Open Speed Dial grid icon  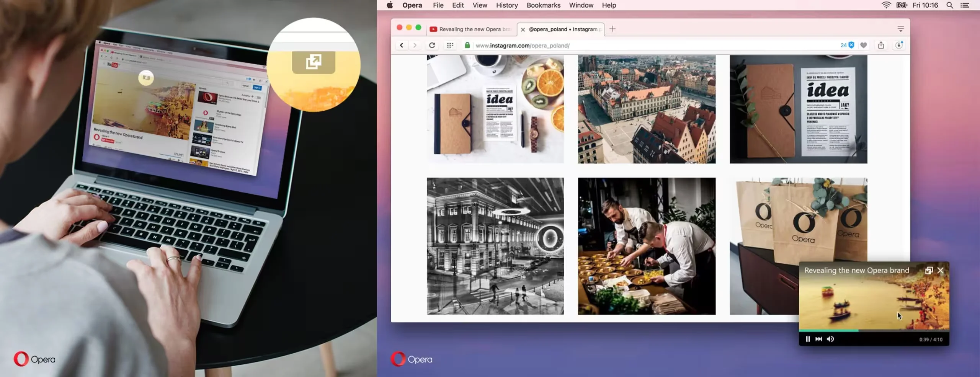[450, 45]
